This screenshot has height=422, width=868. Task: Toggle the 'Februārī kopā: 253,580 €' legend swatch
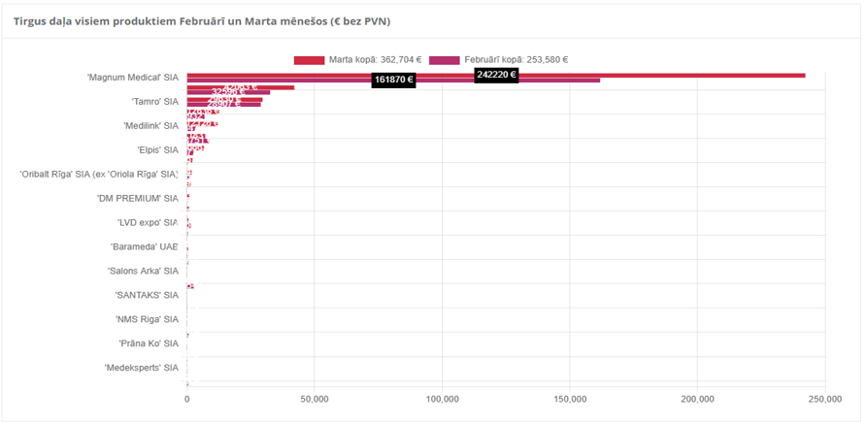tap(445, 60)
